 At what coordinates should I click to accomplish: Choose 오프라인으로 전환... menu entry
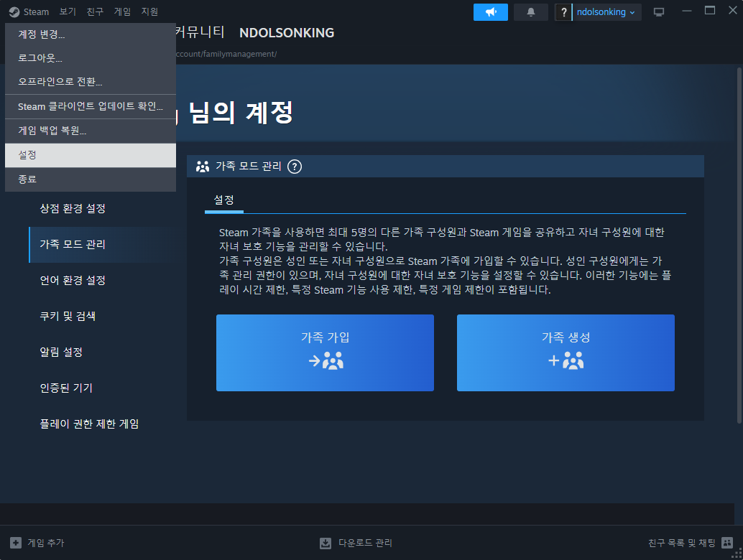pyautogui.click(x=91, y=82)
